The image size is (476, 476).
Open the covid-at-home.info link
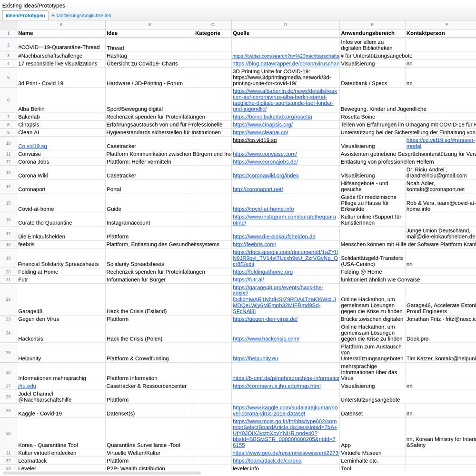[x=263, y=209]
